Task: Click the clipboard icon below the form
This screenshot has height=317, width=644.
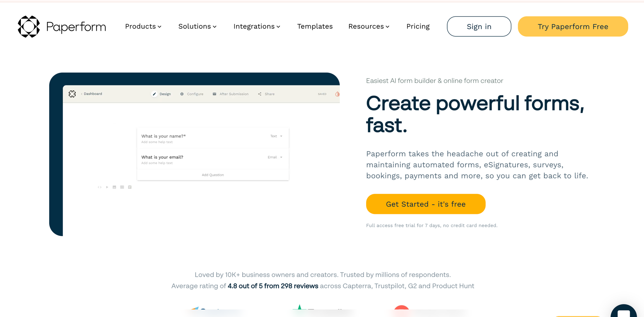Action: [x=130, y=187]
